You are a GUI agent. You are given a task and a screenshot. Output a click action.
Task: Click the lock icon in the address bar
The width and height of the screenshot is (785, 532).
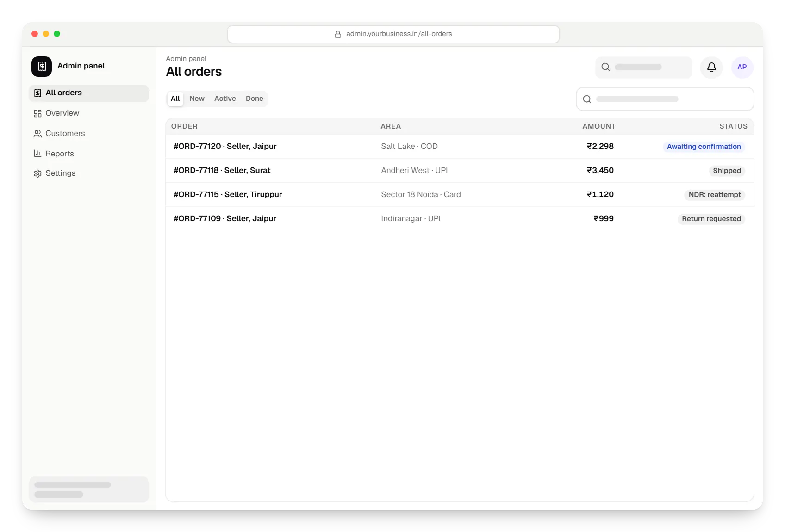click(338, 34)
